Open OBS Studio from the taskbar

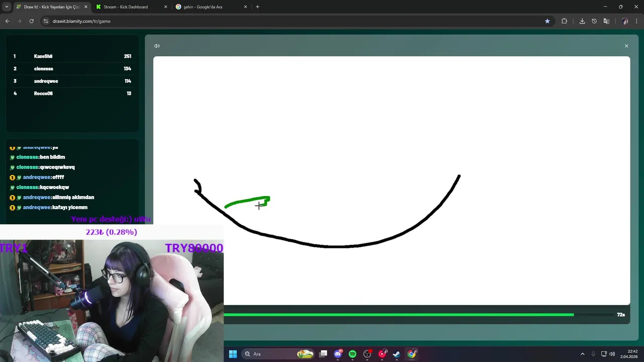pyautogui.click(x=367, y=354)
